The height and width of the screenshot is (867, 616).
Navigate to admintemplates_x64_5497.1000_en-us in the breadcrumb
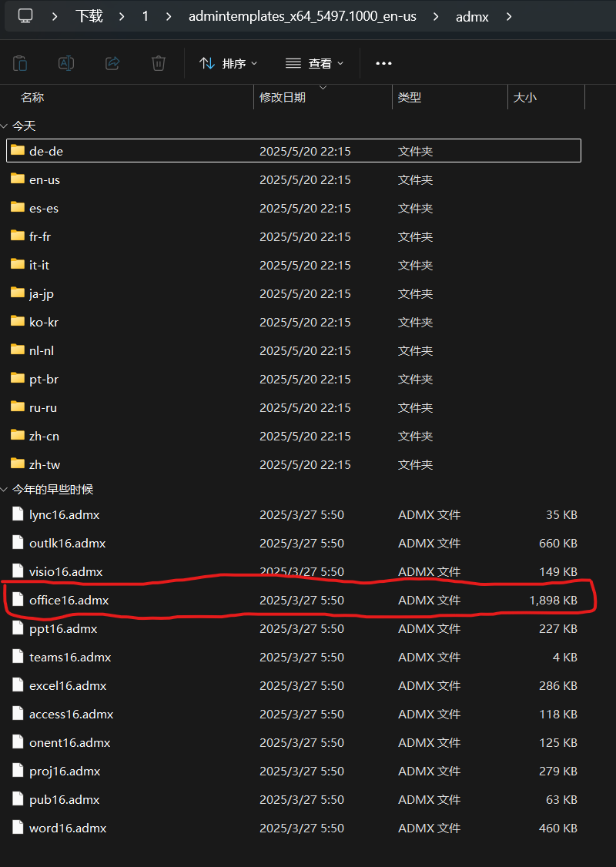pos(302,16)
